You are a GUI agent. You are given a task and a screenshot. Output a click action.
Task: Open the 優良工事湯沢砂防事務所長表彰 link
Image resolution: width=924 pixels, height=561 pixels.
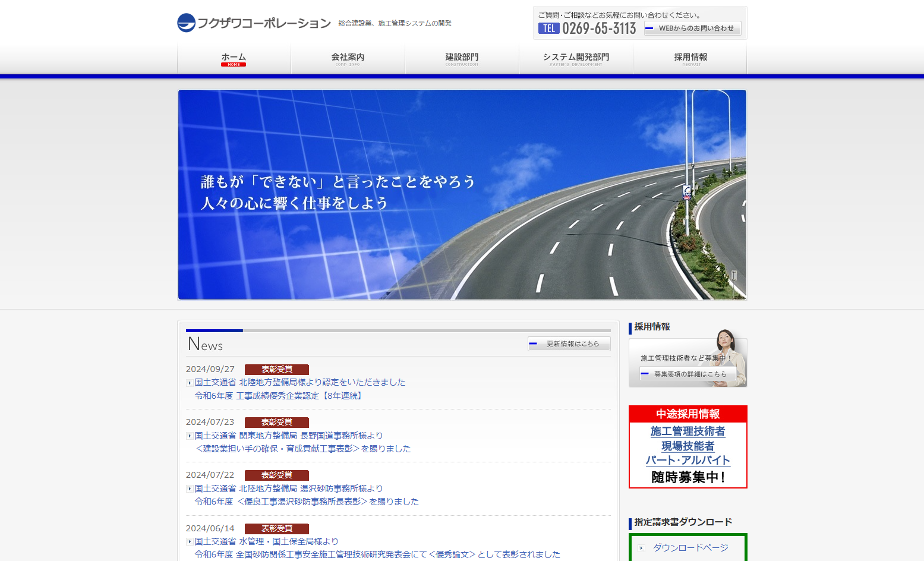coord(307,502)
